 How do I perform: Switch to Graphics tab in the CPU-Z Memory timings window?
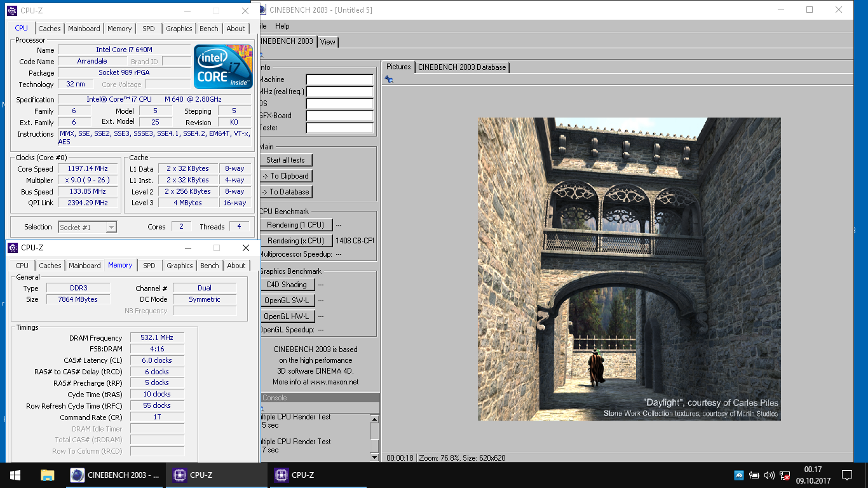tap(180, 266)
